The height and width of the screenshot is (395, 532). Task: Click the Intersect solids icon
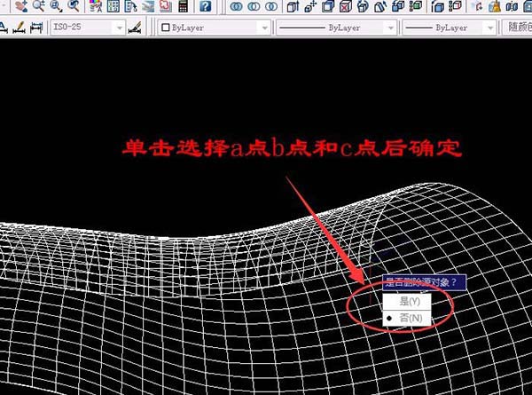tap(271, 6)
